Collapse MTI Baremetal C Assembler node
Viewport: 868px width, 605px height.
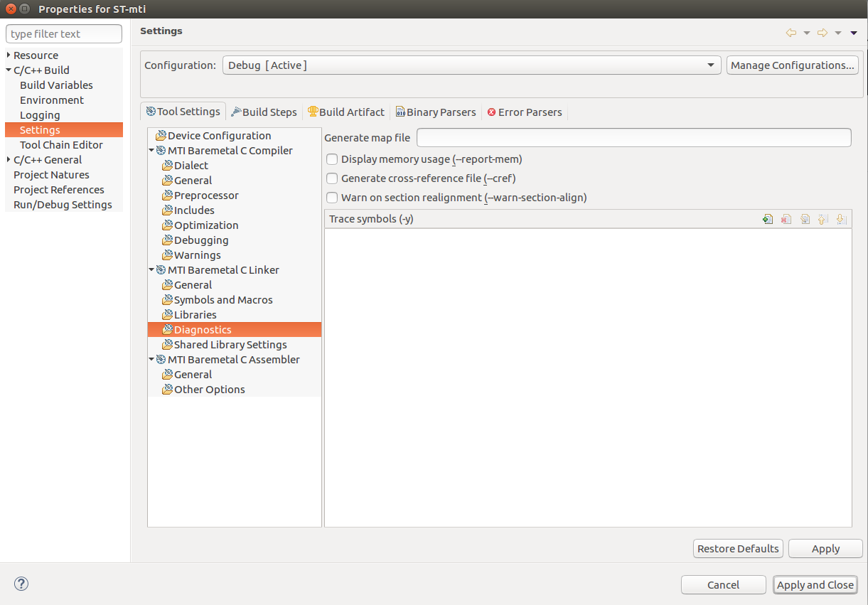tap(151, 360)
